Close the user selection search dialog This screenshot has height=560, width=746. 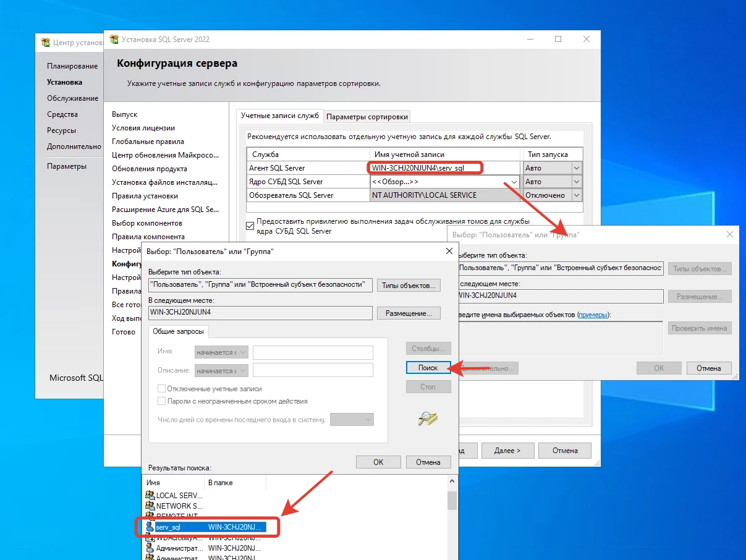pyautogui.click(x=449, y=251)
